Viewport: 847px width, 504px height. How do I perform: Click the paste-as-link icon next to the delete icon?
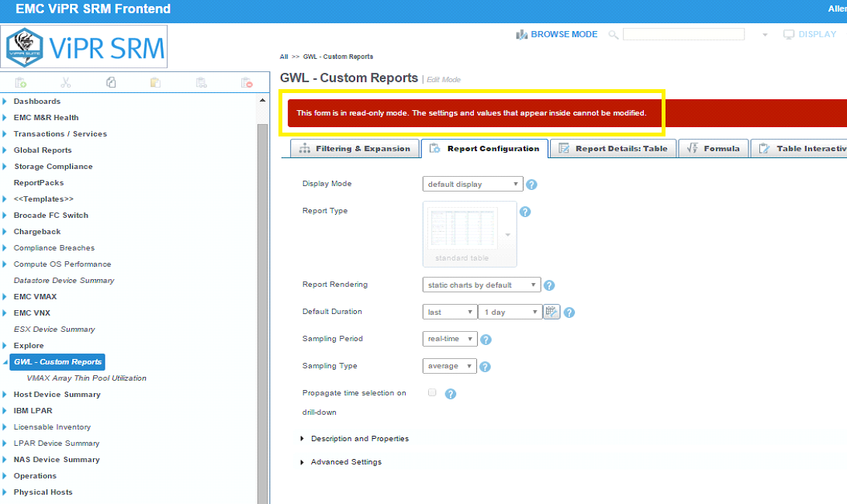pyautogui.click(x=202, y=83)
